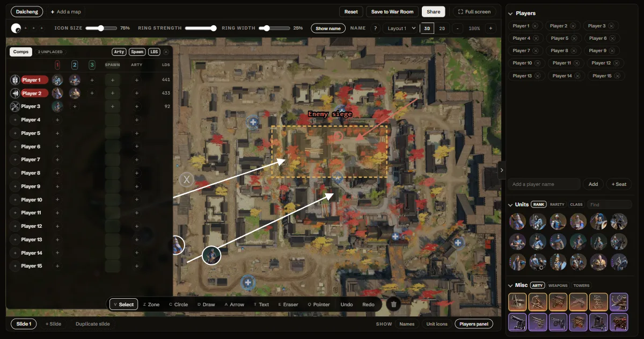Collapse the Units section
The width and height of the screenshot is (644, 339).
point(510,205)
